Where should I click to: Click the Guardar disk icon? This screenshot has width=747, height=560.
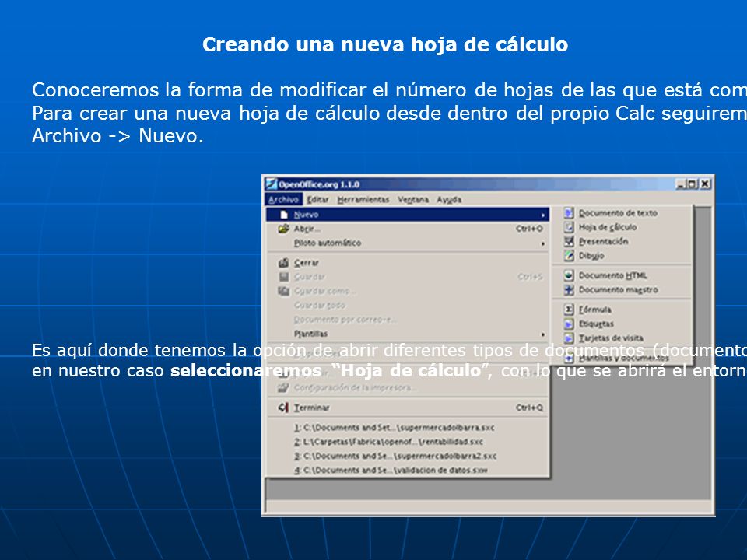click(x=284, y=277)
